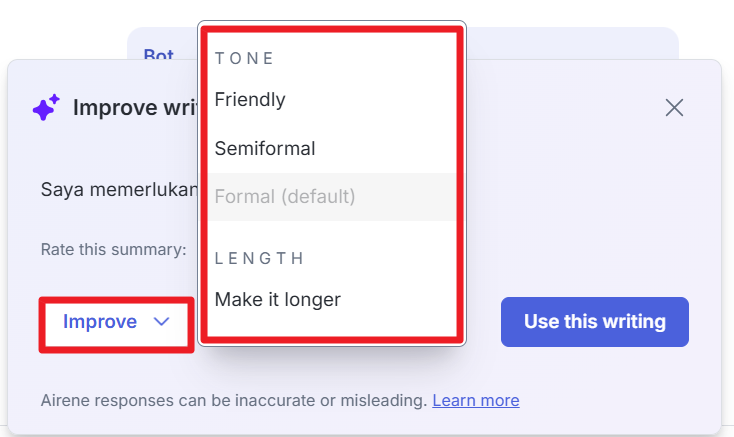Click the LENGTH section header
Viewport: 734px width, 437px height.
(x=259, y=258)
